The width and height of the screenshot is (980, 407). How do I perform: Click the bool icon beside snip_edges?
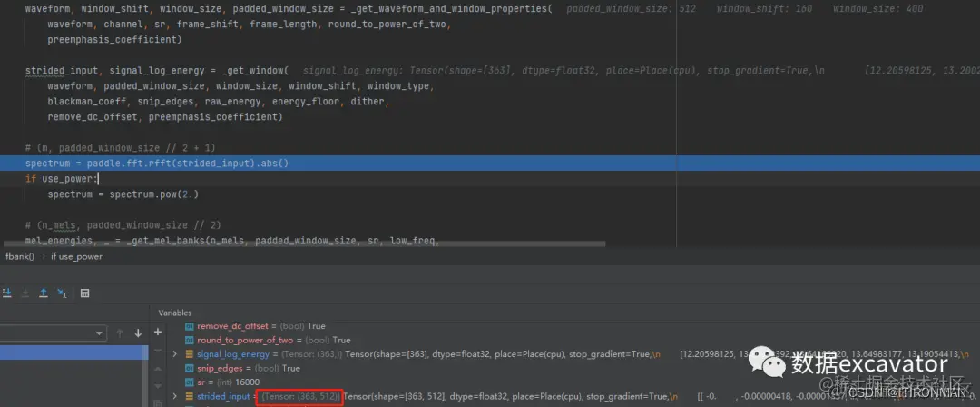click(190, 368)
